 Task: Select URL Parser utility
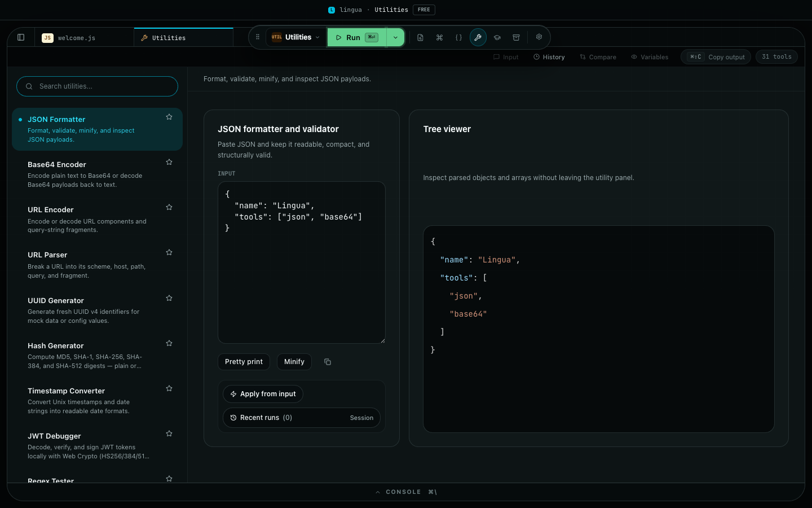coord(97,265)
